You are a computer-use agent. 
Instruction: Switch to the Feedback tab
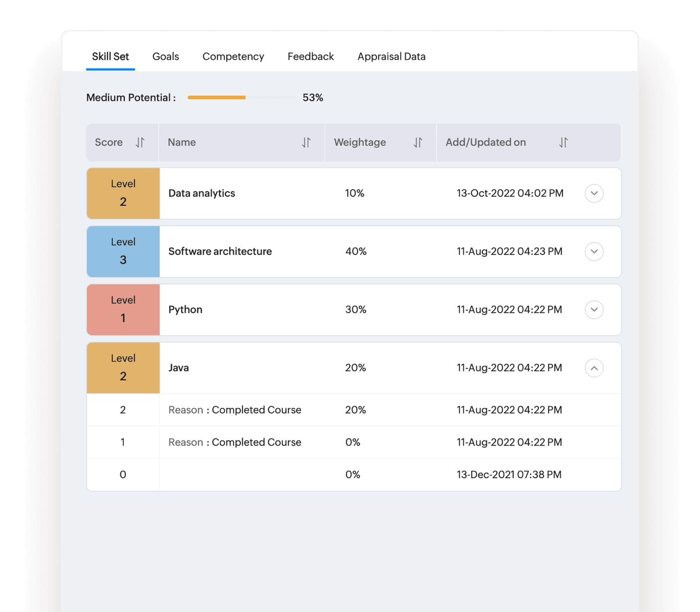click(x=311, y=56)
